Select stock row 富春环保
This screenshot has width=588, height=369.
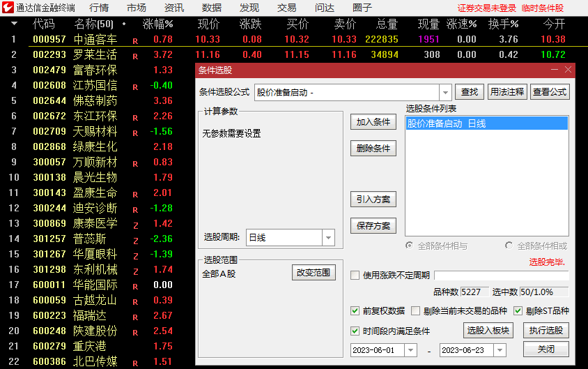tap(95, 70)
